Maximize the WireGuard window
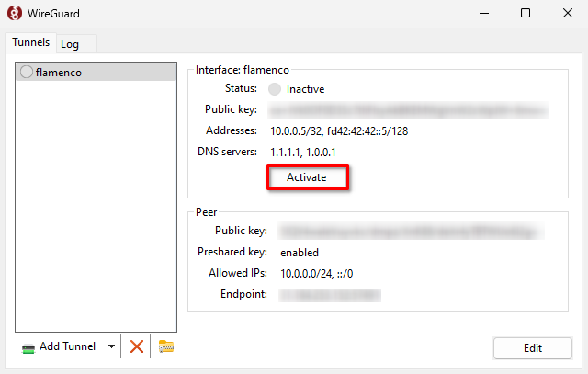Viewport: 588px width, 374px height. pyautogui.click(x=526, y=13)
